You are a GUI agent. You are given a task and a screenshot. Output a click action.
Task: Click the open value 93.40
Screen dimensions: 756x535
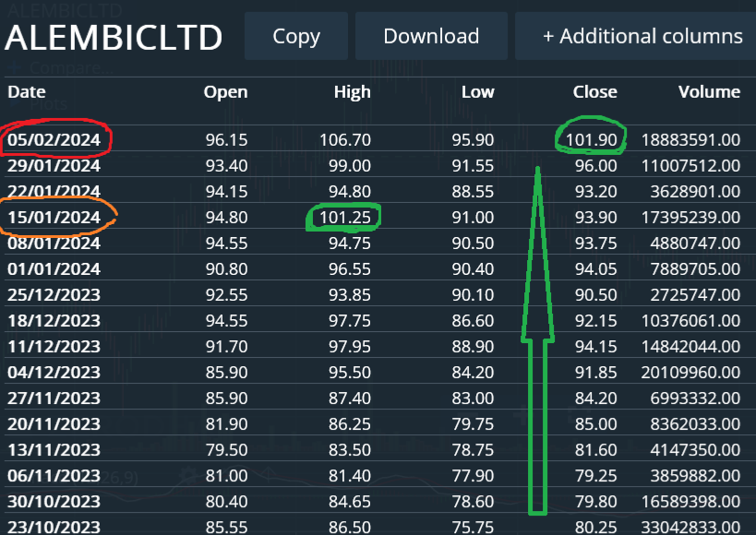tap(226, 166)
